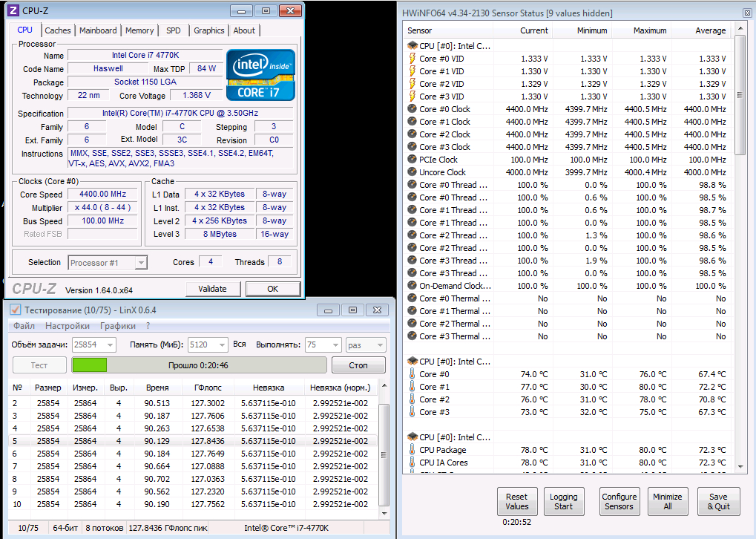Click the clock icon beside Core #0 Clock

(x=412, y=108)
